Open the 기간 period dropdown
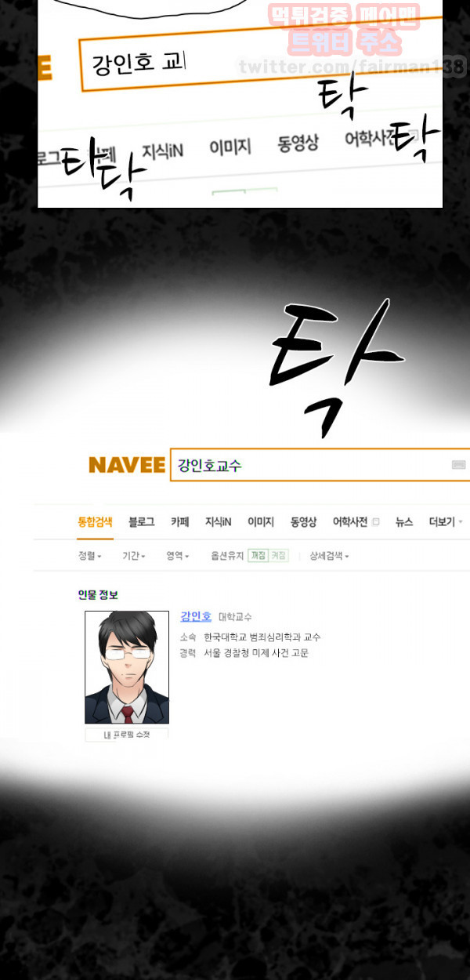Screen dimensions: 470x980 click(133, 556)
